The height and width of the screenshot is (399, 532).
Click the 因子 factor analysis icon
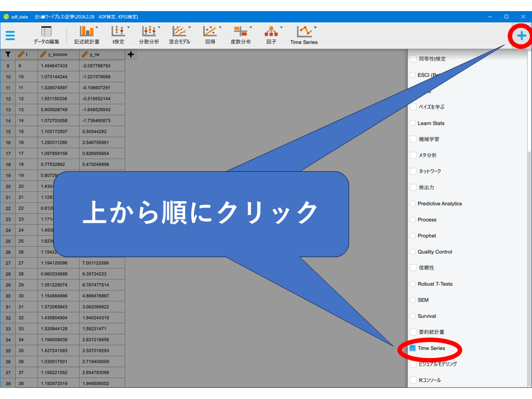coord(271,35)
